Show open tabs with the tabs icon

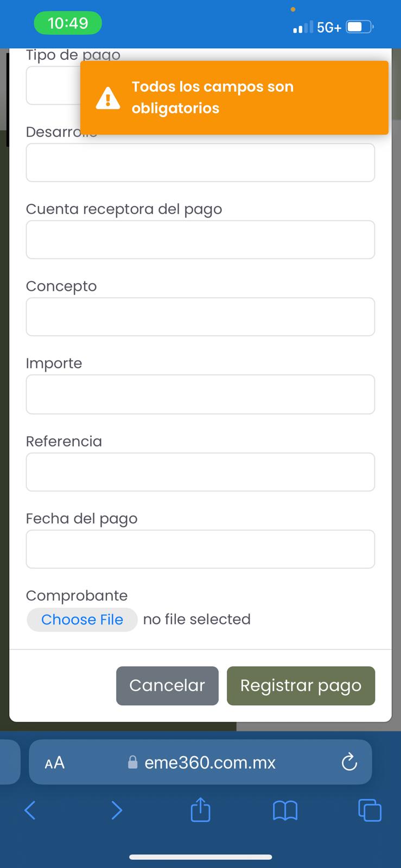click(370, 810)
